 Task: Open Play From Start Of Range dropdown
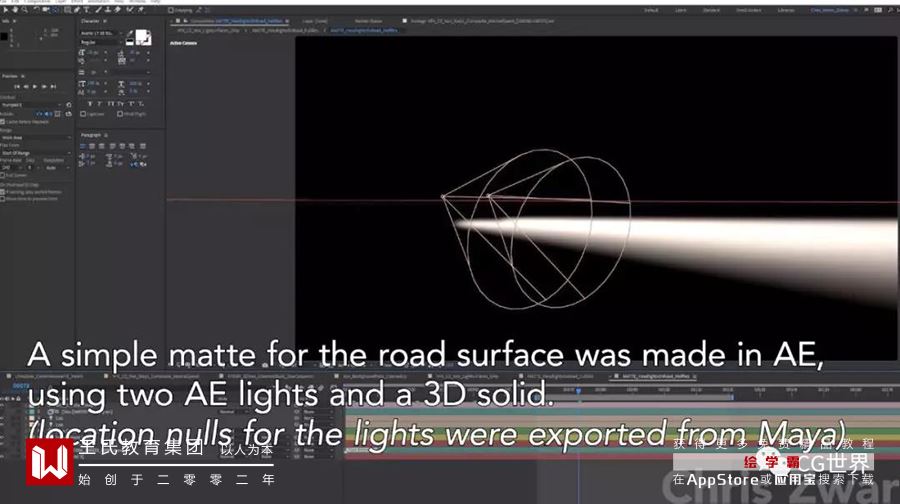pos(36,153)
